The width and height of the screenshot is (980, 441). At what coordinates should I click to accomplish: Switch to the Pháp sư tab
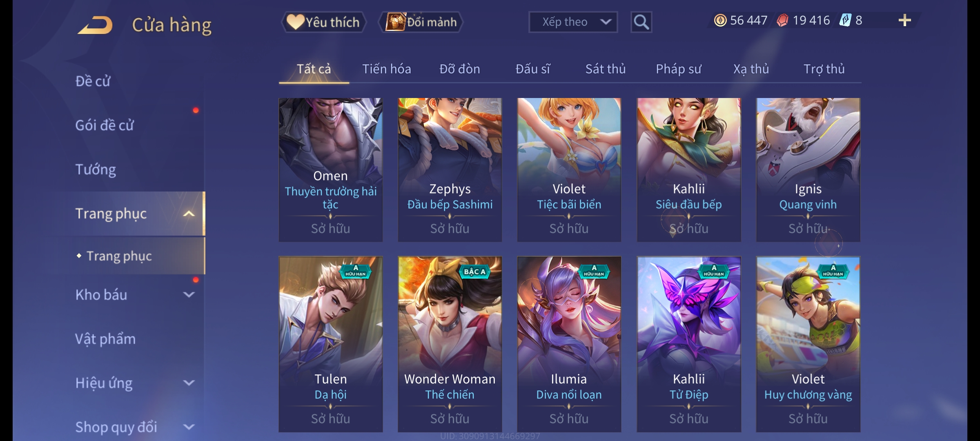point(678,69)
